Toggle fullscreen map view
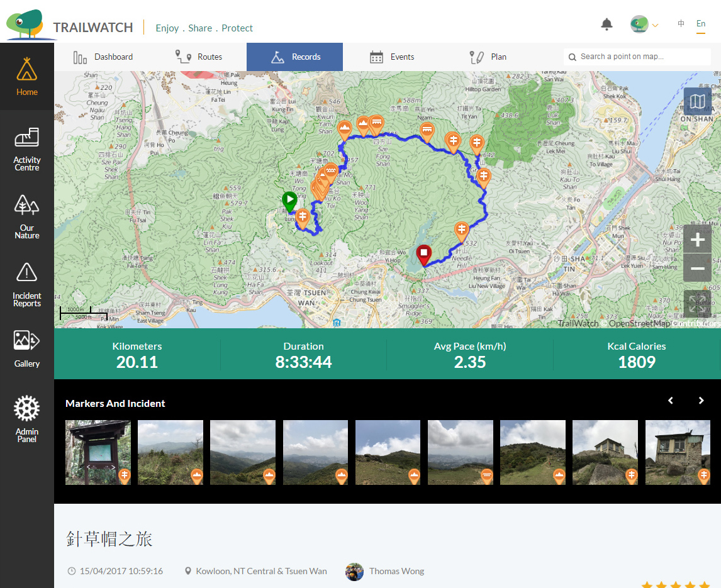Image resolution: width=721 pixels, height=588 pixels. tap(697, 304)
